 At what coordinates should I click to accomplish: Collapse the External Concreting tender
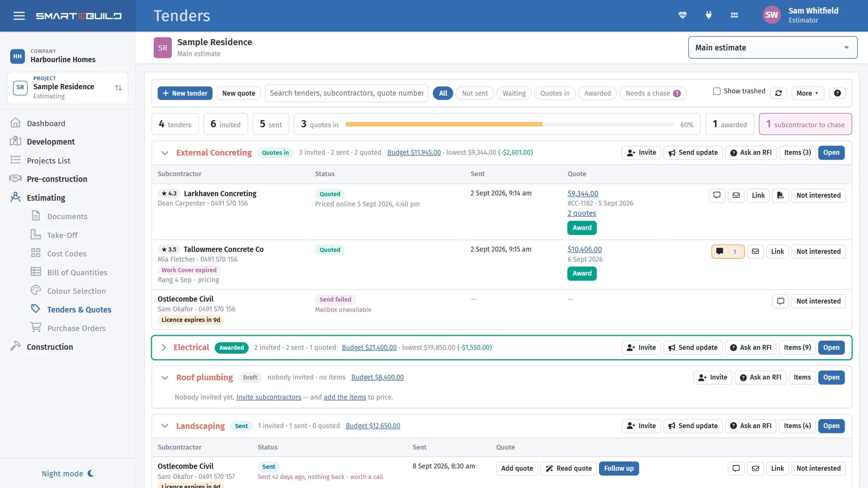[x=165, y=153]
